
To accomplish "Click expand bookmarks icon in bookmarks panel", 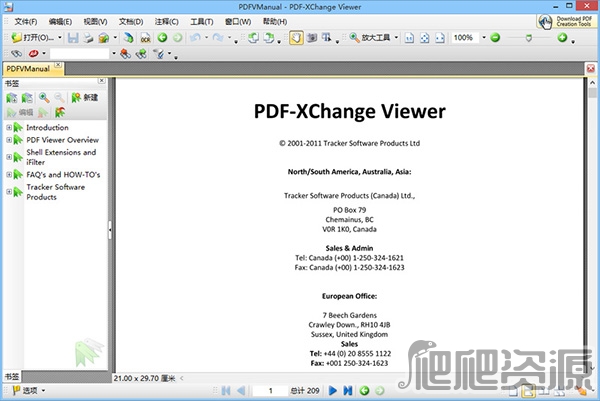I will pyautogui.click(x=11, y=98).
